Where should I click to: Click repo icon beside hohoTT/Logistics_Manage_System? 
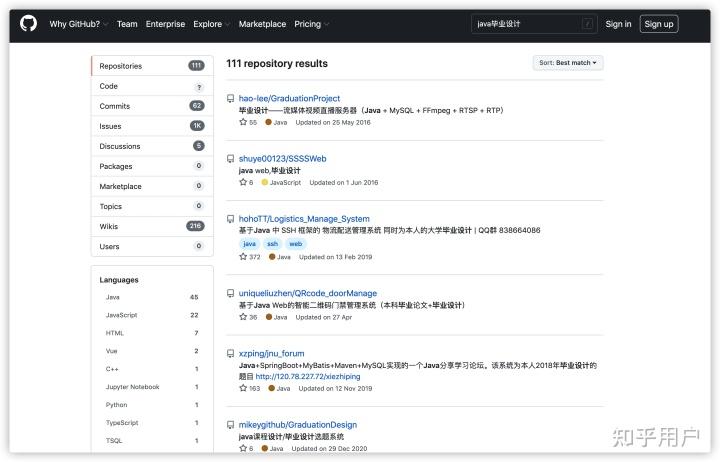tap(231, 219)
